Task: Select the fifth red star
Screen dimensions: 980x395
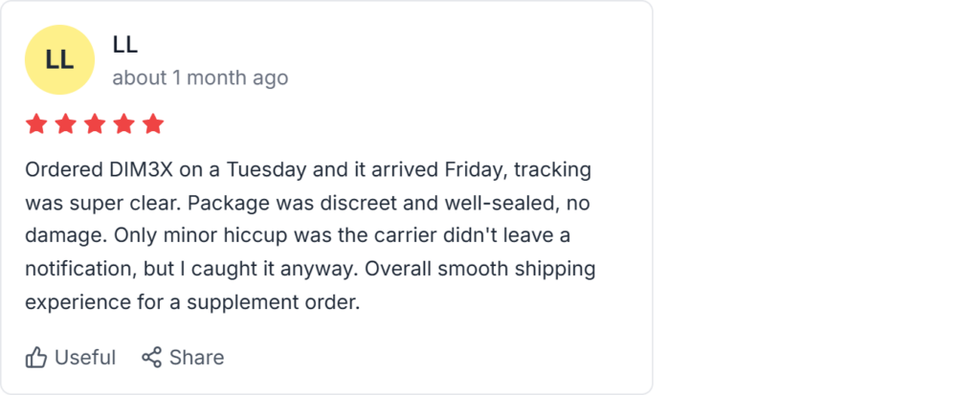Action: (153, 124)
